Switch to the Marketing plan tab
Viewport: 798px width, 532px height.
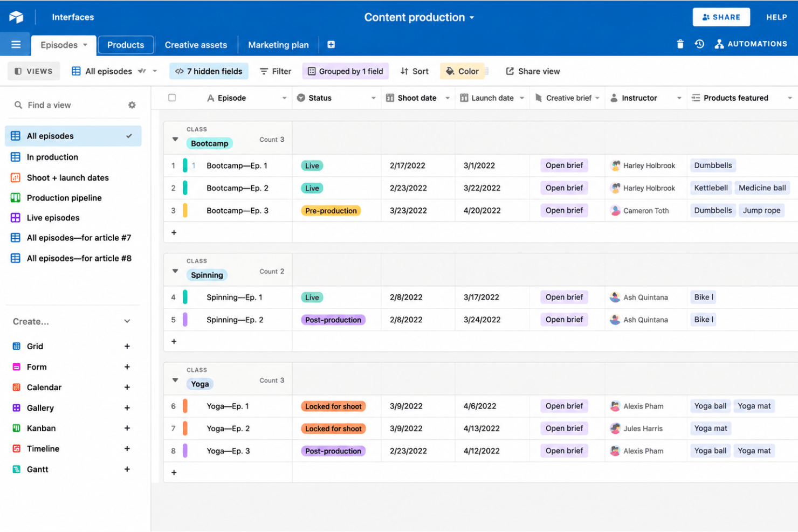278,45
